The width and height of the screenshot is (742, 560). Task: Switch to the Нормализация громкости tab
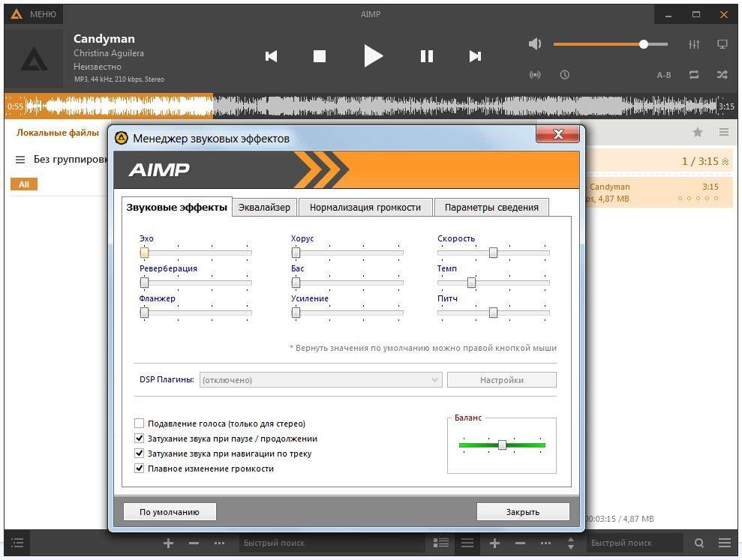365,207
